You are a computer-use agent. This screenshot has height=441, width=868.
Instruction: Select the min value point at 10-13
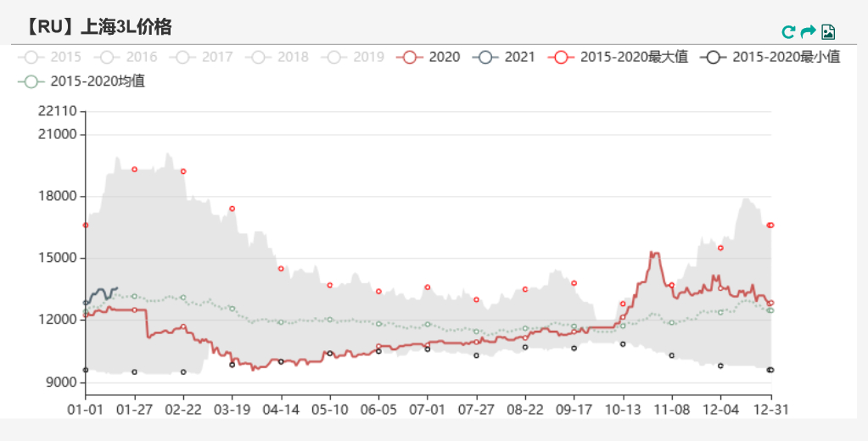[623, 344]
